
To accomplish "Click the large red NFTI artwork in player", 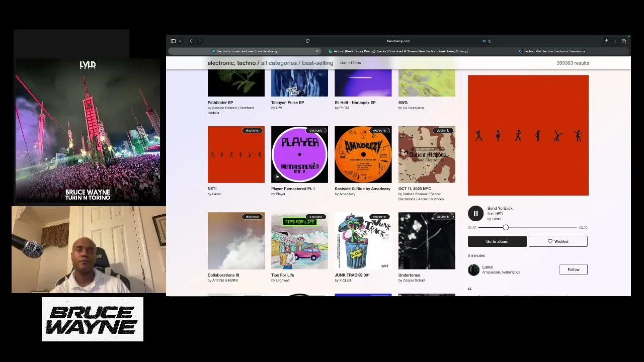I will (x=528, y=135).
